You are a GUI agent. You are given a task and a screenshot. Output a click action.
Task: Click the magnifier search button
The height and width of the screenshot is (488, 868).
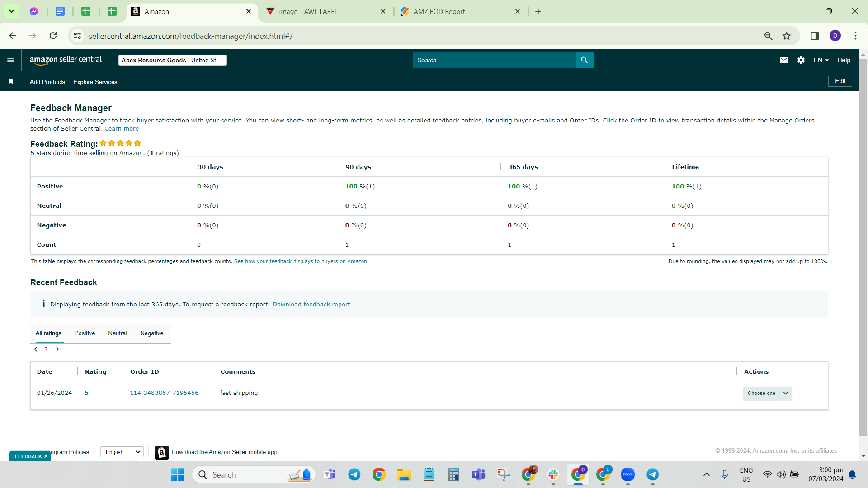tap(584, 60)
